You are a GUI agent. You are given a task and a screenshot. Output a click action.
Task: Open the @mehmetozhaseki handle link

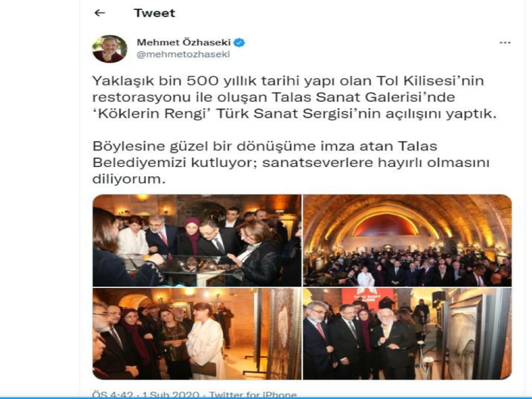184,55
